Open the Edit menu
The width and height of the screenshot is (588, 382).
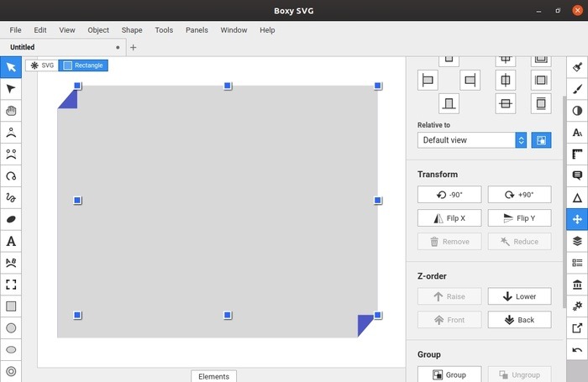coord(40,30)
